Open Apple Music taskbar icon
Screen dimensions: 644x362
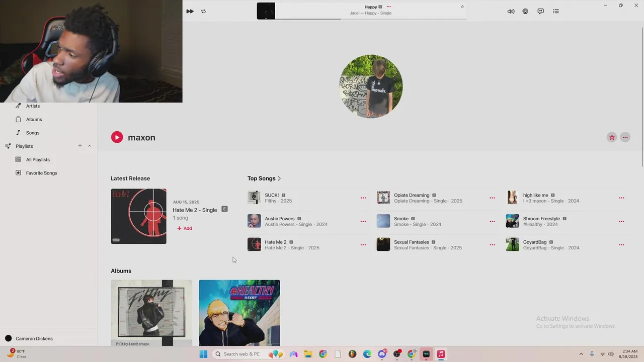(x=441, y=354)
